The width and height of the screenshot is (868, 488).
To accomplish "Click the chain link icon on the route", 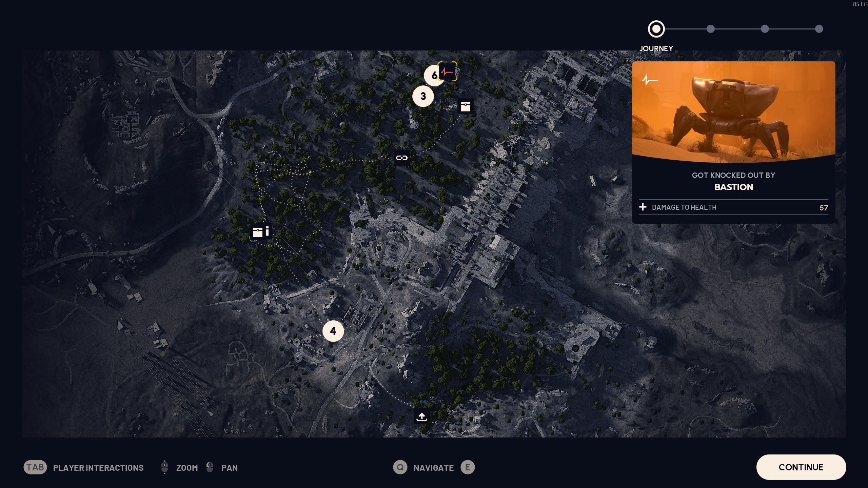I will pos(402,158).
